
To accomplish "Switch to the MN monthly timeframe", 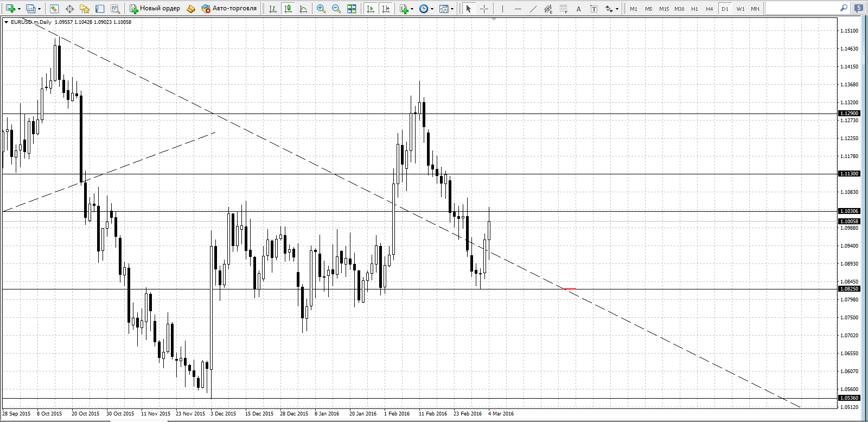I will (755, 9).
